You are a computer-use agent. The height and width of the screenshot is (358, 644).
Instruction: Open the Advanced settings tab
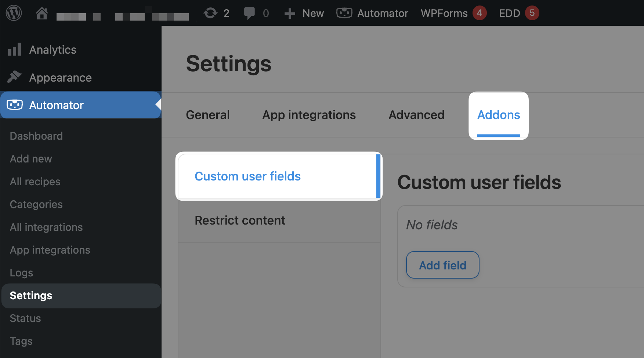tap(416, 115)
